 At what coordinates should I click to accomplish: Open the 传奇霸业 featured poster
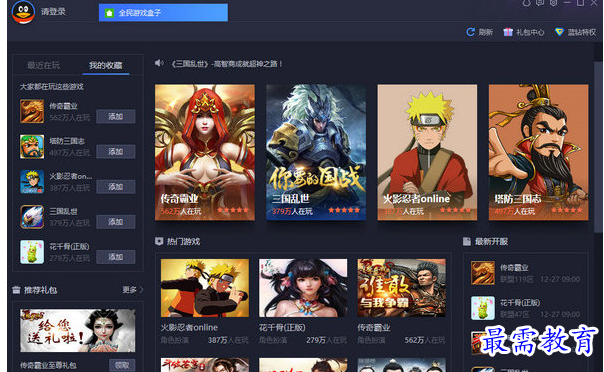tap(205, 152)
